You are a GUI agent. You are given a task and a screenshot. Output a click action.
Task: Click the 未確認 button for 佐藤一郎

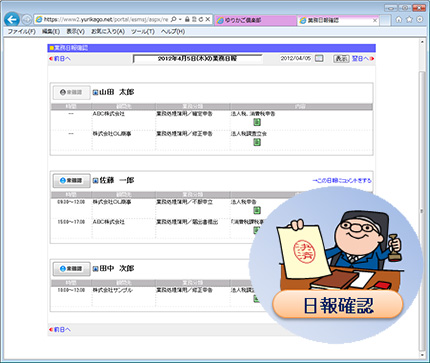pyautogui.click(x=71, y=180)
